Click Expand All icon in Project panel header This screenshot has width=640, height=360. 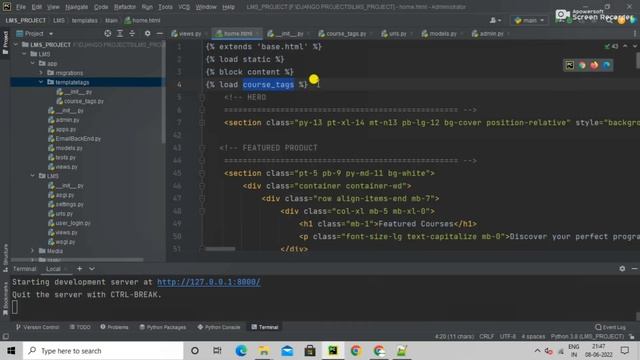pyautogui.click(x=120, y=33)
